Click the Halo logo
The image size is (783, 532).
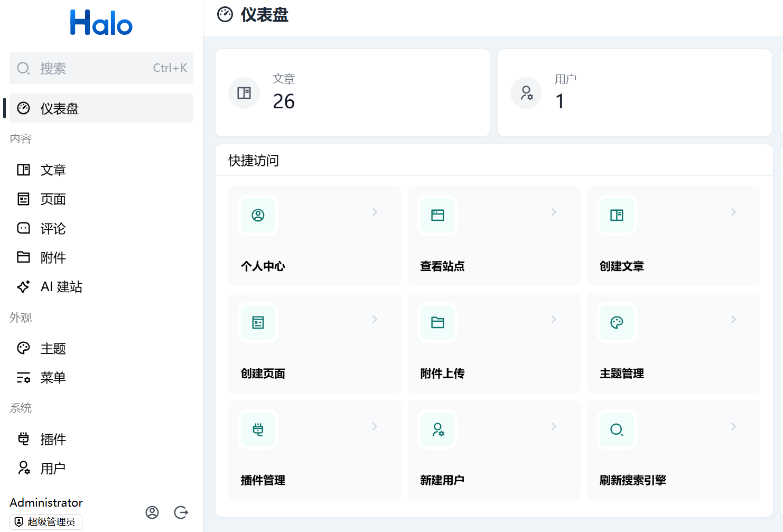click(x=101, y=23)
